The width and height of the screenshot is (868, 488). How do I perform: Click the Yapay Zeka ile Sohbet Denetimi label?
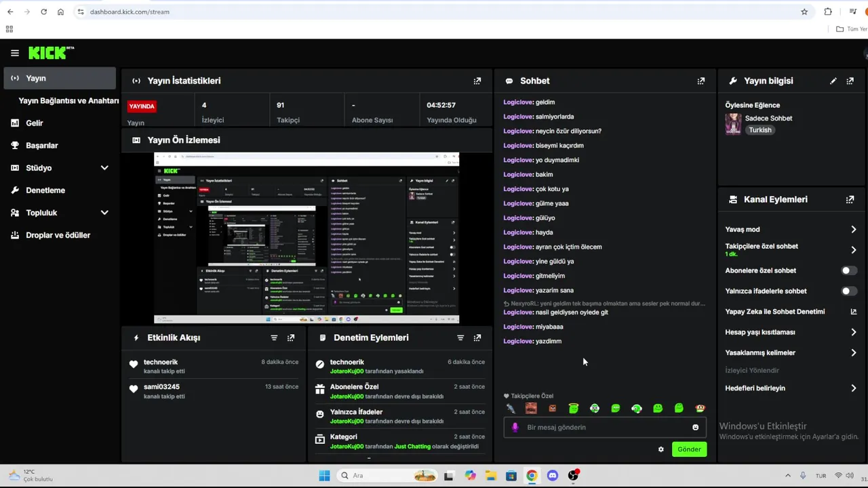pos(775,312)
